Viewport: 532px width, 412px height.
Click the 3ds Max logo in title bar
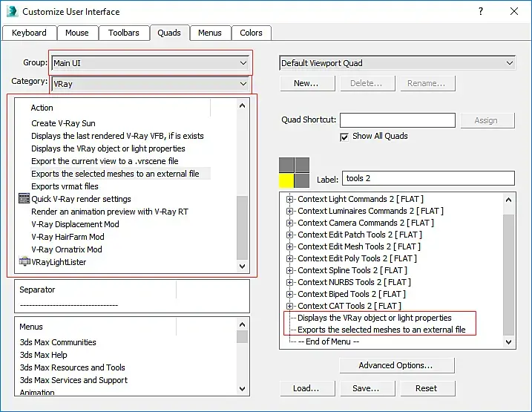(12, 11)
